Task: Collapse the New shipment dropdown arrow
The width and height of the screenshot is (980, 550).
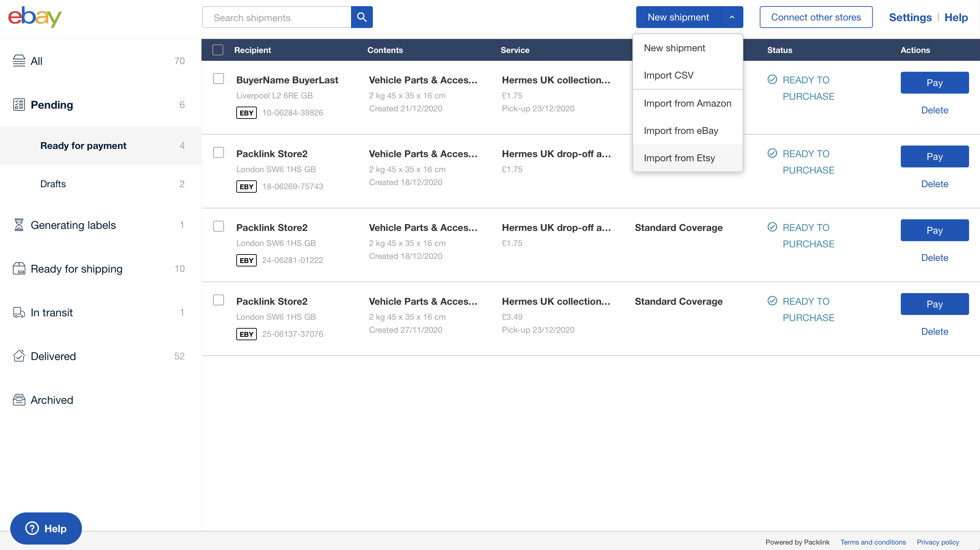Action: coord(732,17)
